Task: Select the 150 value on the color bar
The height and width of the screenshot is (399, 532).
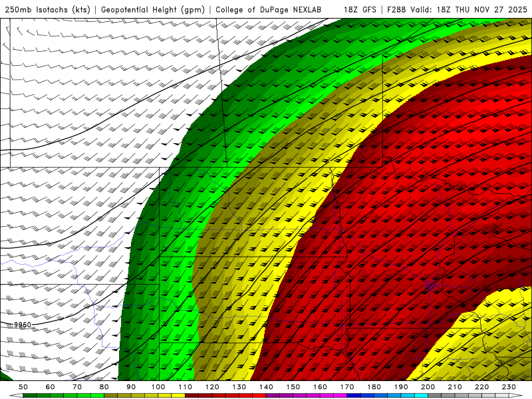Action: pos(293,387)
